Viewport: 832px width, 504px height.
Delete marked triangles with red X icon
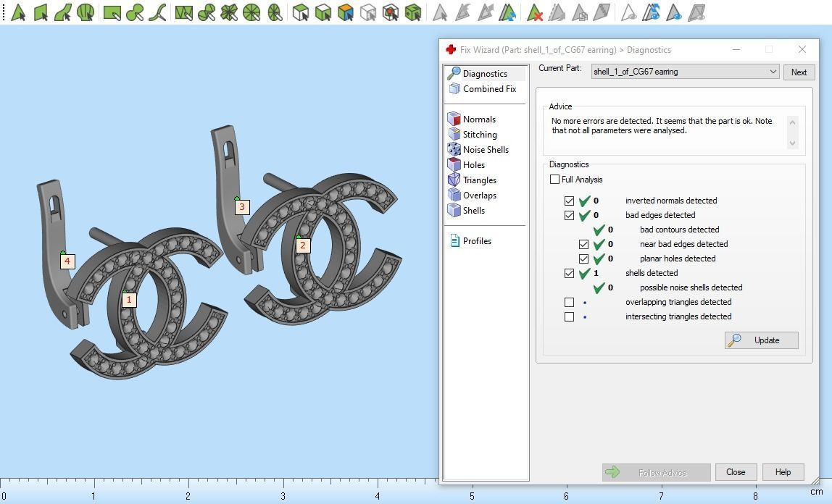(534, 12)
